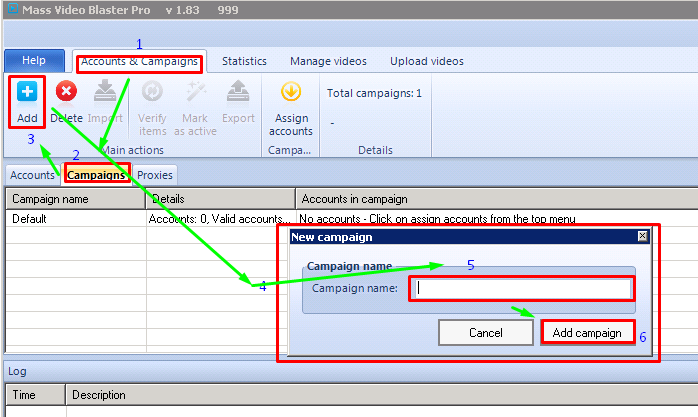Switch to the Accounts sub-tab

click(32, 175)
